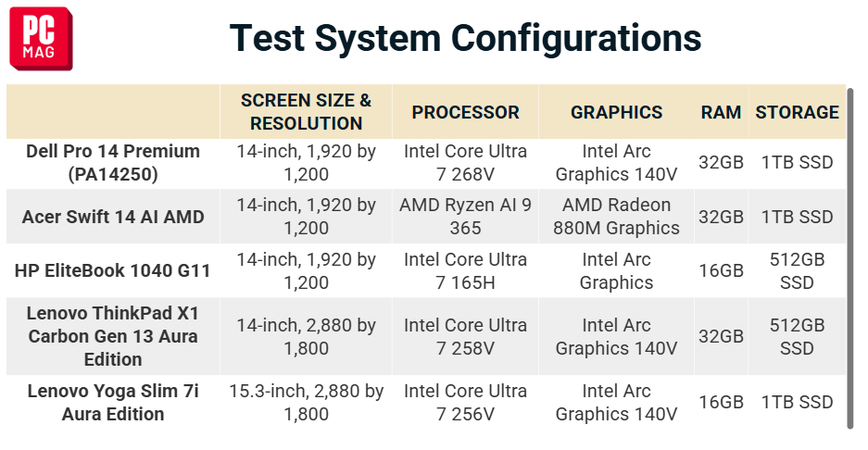Screen dimensions: 868x450
Task: Click the PCMag logo icon
Action: (41, 39)
